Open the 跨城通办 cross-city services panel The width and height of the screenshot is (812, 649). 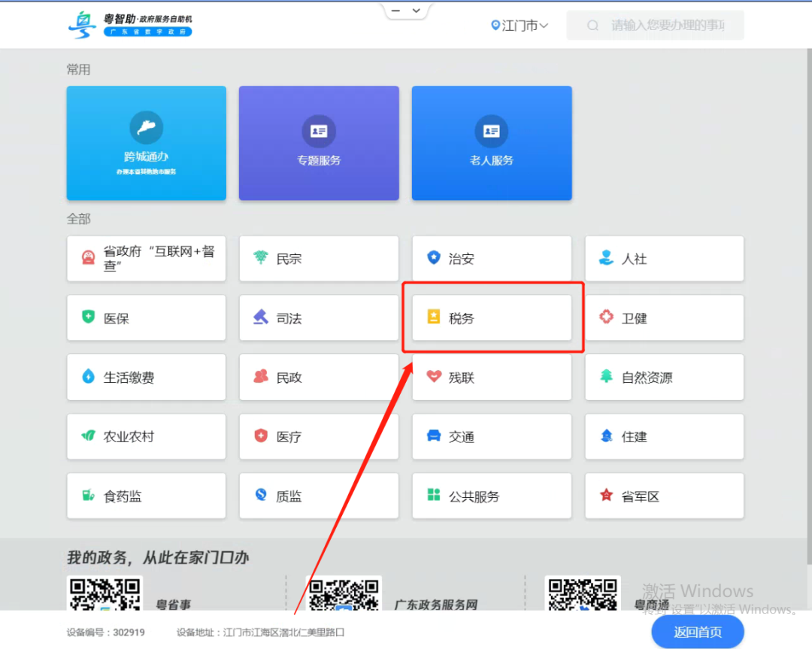[x=146, y=143]
